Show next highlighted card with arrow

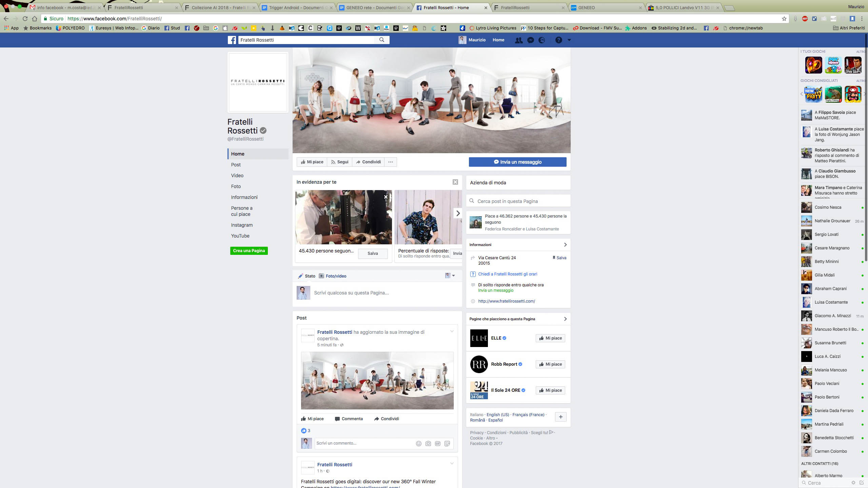coord(458,213)
